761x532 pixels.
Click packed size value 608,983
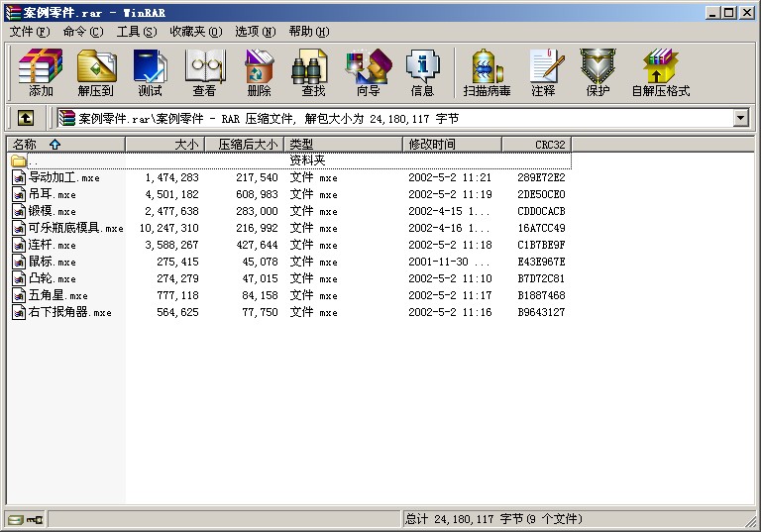pos(257,194)
